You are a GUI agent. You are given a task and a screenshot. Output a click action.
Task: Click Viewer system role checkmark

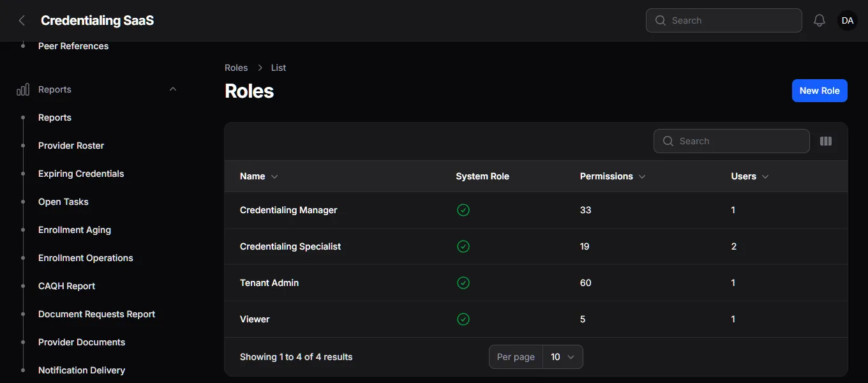(463, 319)
